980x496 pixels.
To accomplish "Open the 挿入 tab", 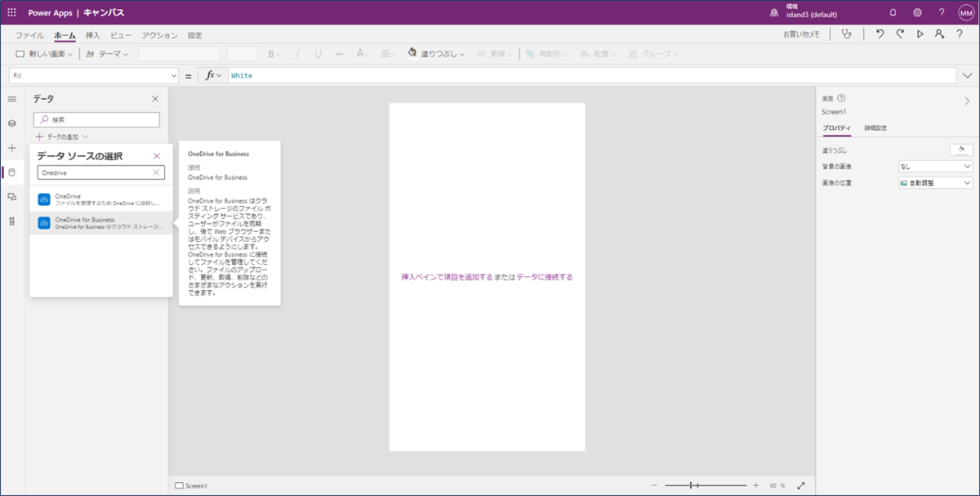I will pyautogui.click(x=93, y=35).
